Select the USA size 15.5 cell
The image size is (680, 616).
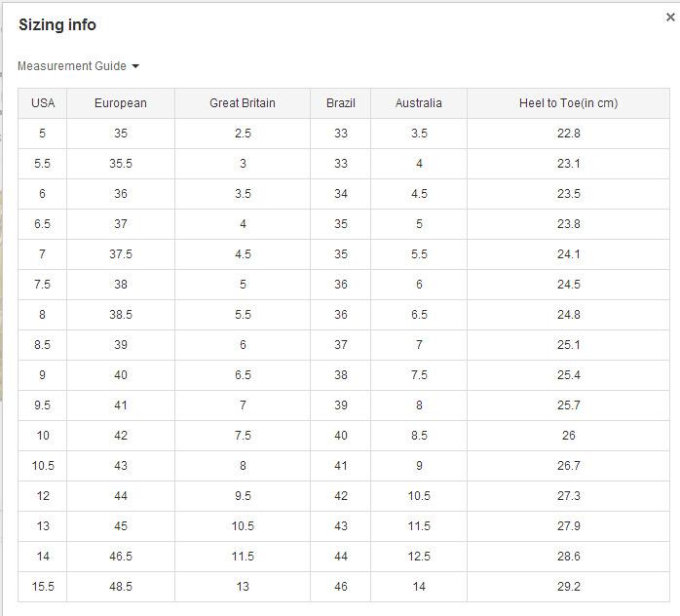43,587
